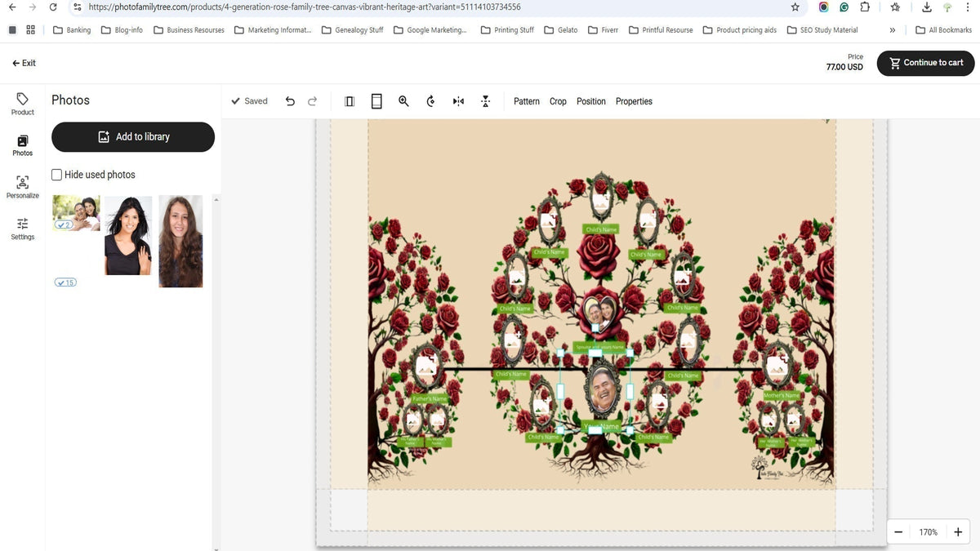The height and width of the screenshot is (551, 980).
Task: Open the Printful Resourse bookmarks folder
Action: click(x=660, y=30)
